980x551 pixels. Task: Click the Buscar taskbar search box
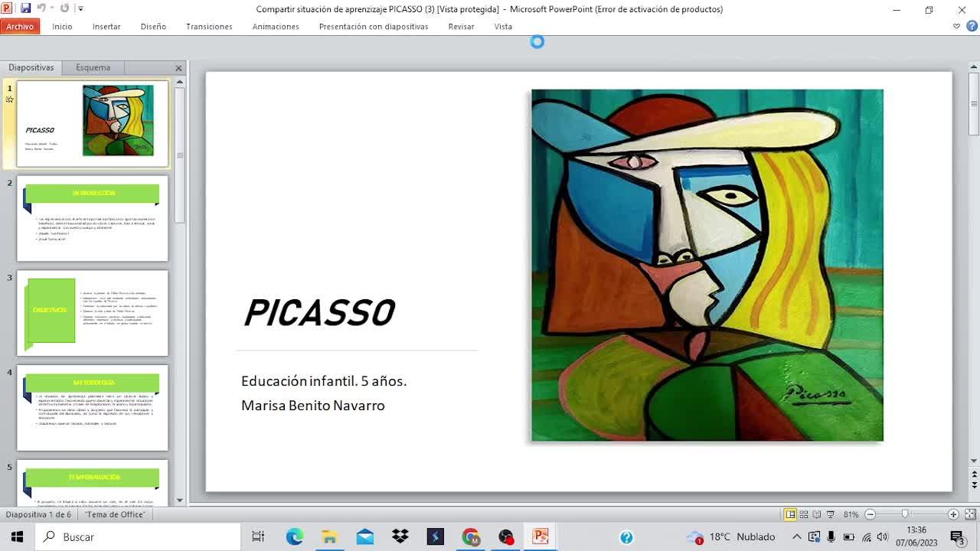[138, 537]
